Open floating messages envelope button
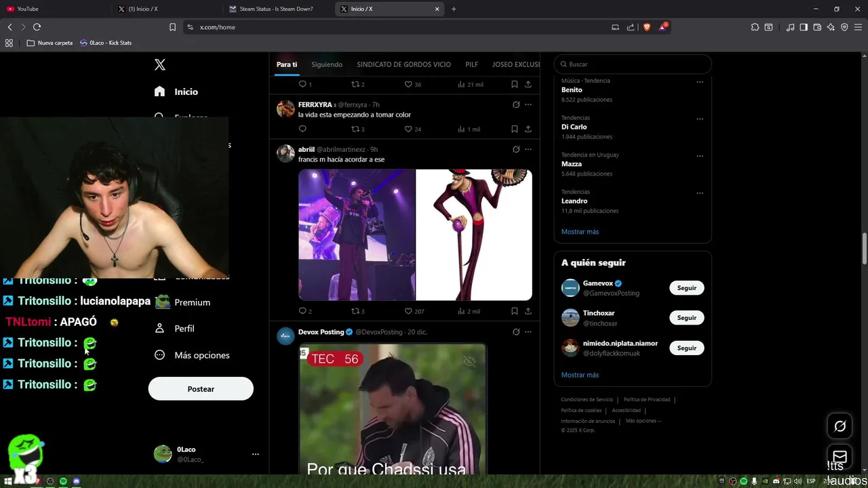Screen dimensions: 868x488 click(x=840, y=456)
